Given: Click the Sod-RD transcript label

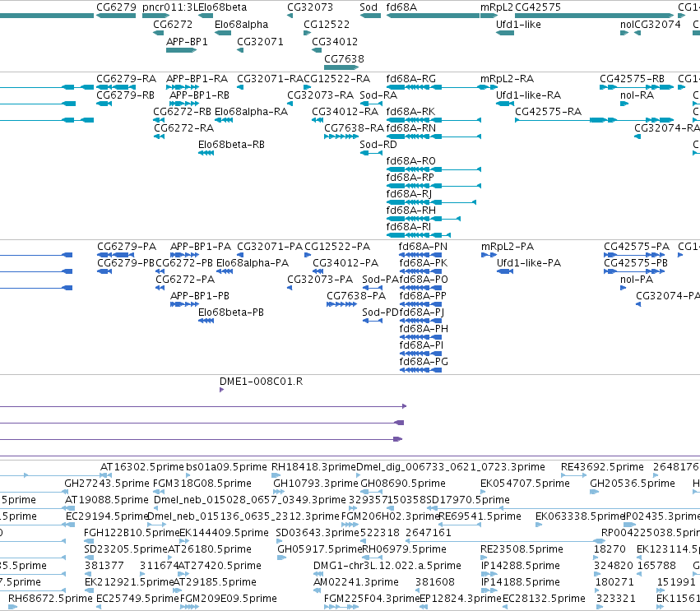Looking at the screenshot, I should [x=378, y=145].
